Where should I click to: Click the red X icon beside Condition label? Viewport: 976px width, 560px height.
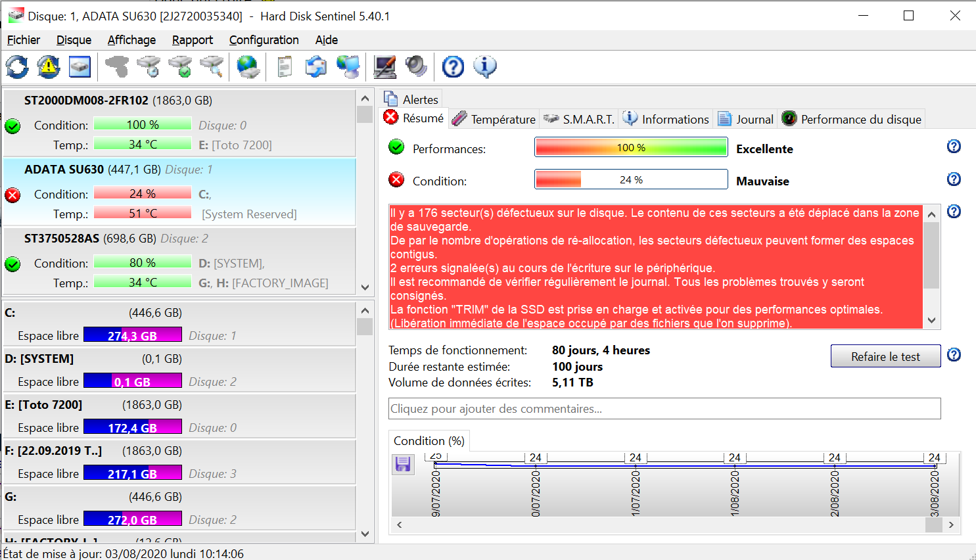coord(396,179)
